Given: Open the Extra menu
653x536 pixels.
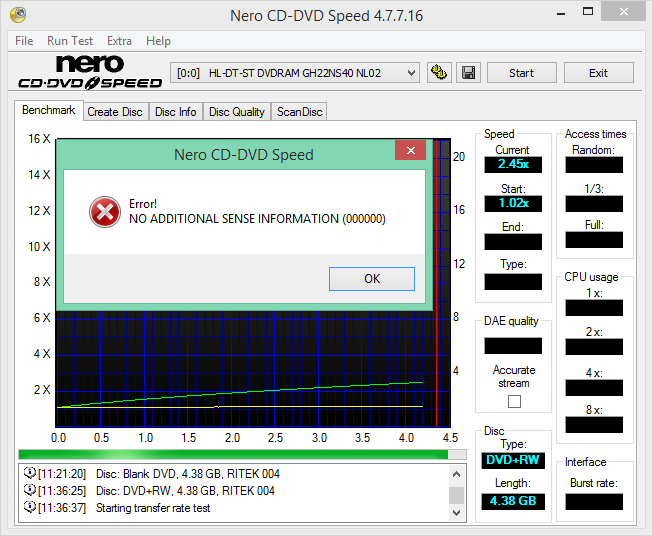Looking at the screenshot, I should 119,41.
